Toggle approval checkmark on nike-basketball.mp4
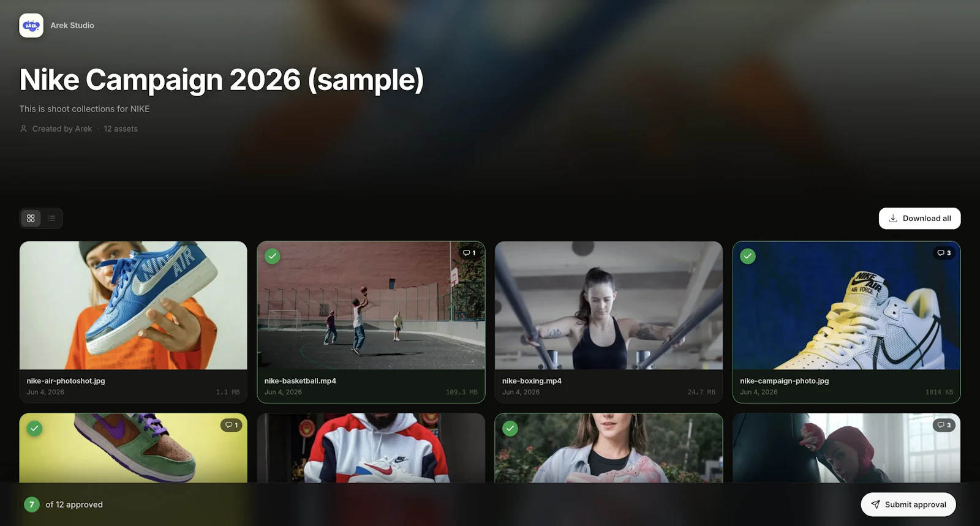Image resolution: width=980 pixels, height=526 pixels. tap(273, 257)
